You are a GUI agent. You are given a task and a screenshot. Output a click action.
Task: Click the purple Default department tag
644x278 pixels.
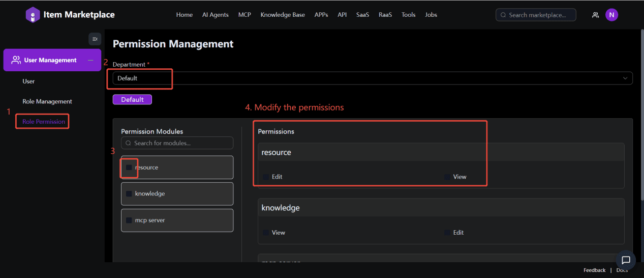click(132, 100)
